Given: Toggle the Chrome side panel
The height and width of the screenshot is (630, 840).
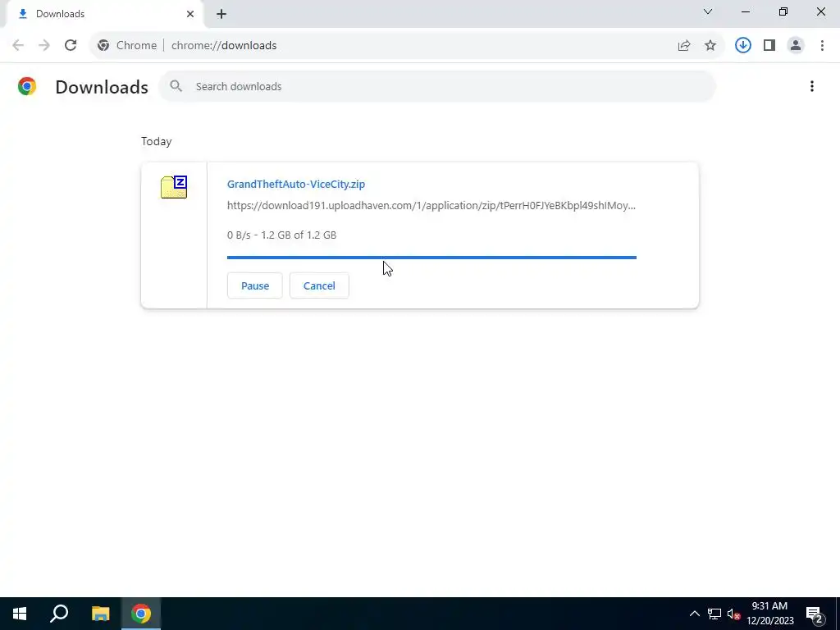Looking at the screenshot, I should [x=769, y=46].
